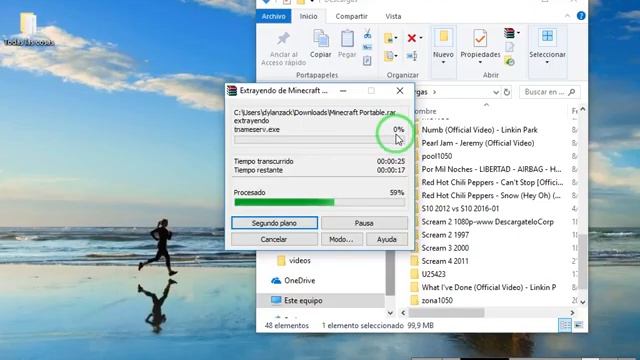This screenshot has height=360, width=640.
Task: Open the Nuevo dropdown arrow
Action: tap(443, 62)
